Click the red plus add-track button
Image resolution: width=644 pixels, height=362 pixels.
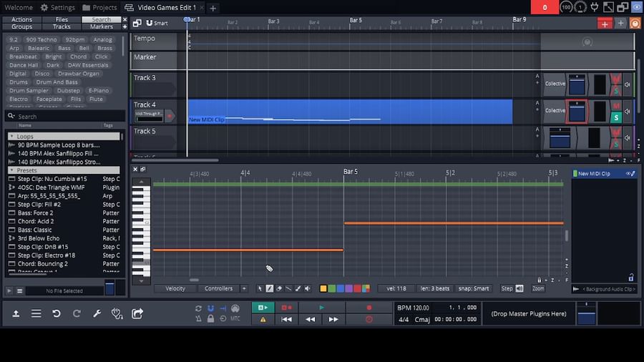pyautogui.click(x=605, y=24)
